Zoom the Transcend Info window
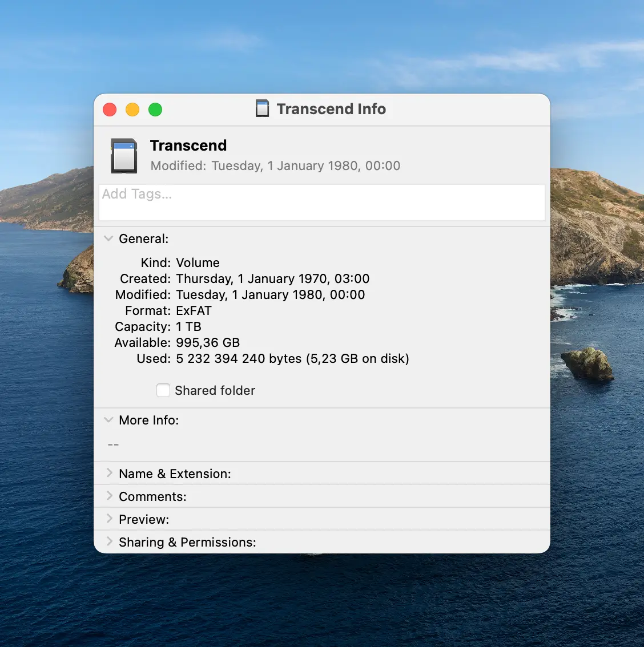 (155, 110)
